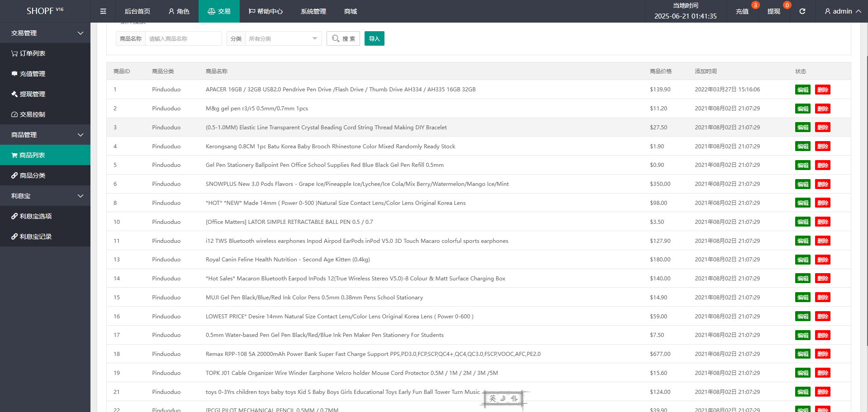Click the withdrawal notification badge showing 0
The width and height of the screenshot is (868, 412).
tap(787, 5)
